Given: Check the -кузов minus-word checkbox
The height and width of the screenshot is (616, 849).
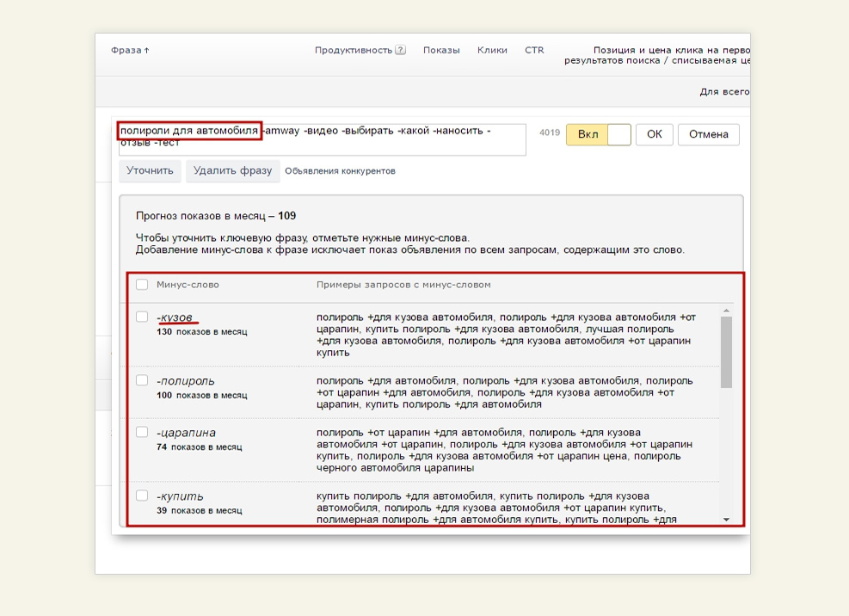Looking at the screenshot, I should (142, 317).
